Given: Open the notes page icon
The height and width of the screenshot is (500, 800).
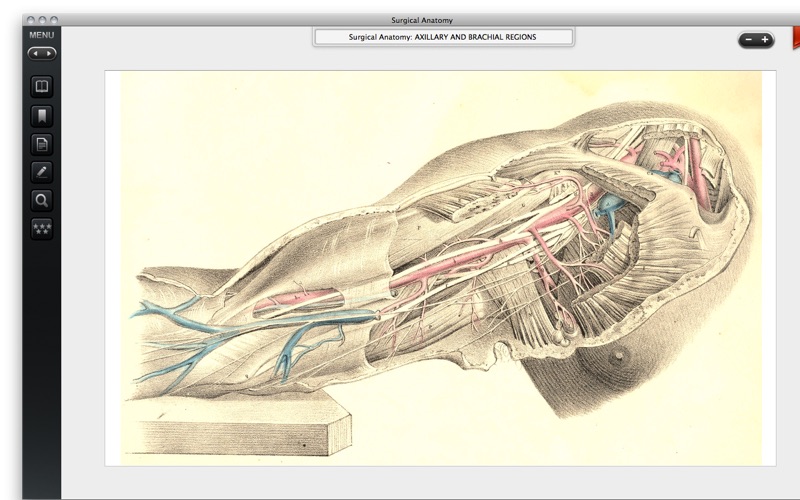Looking at the screenshot, I should (42, 144).
